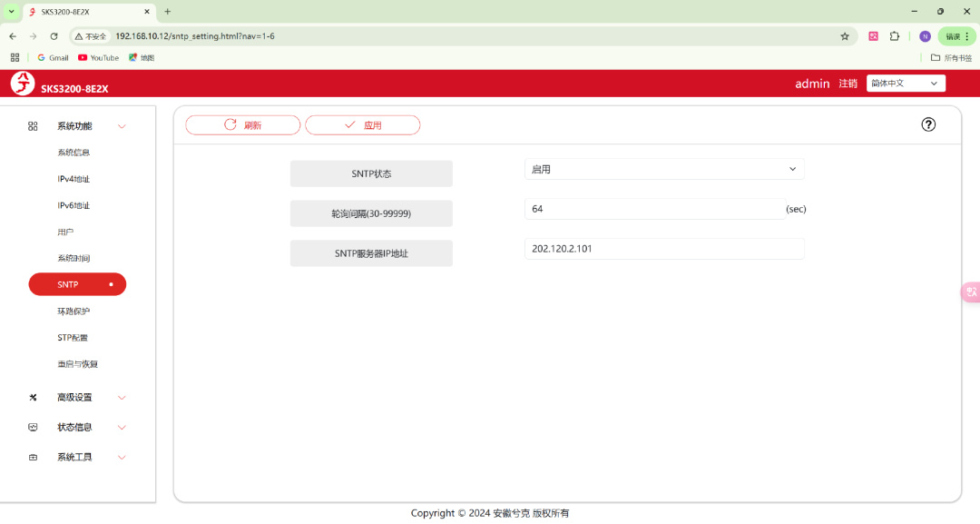Click the 系统功能 grid icon
Screen dimensions: 980x524
pyautogui.click(x=34, y=126)
